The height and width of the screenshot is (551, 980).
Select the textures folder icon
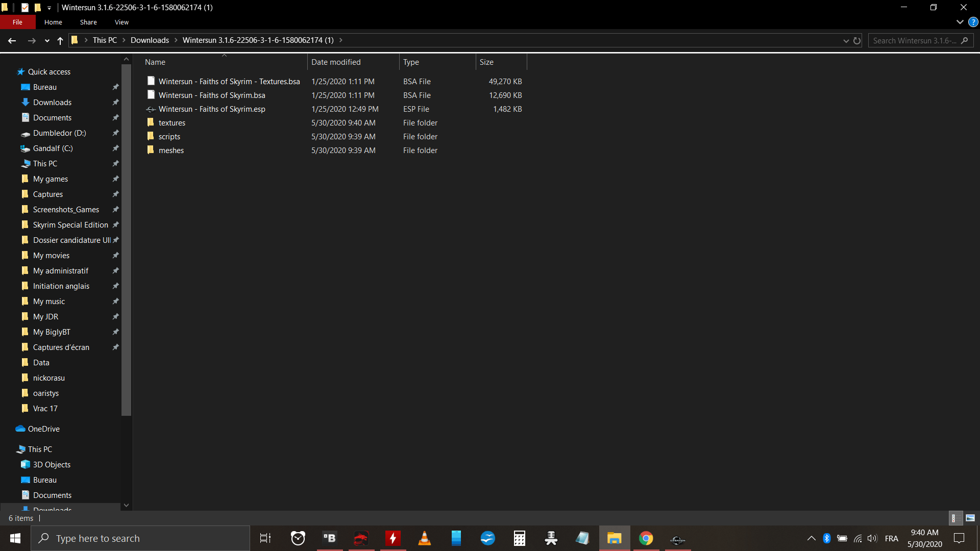(x=151, y=122)
